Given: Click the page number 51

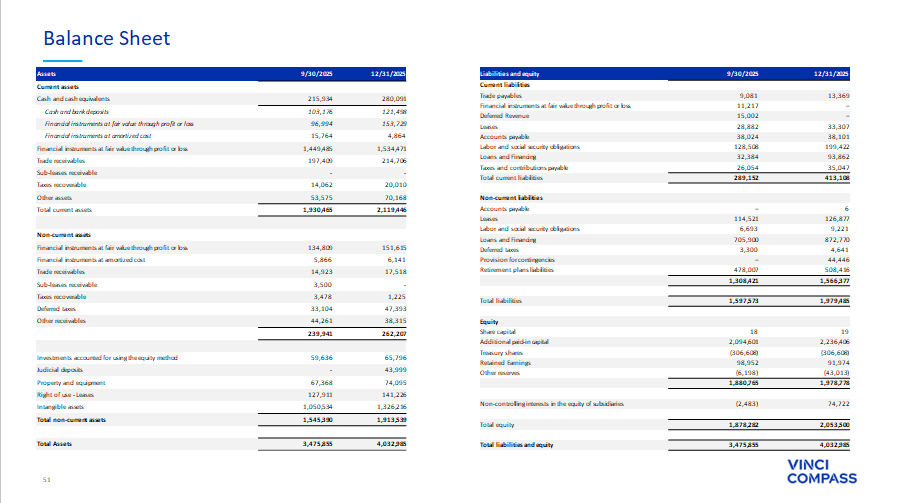Looking at the screenshot, I should tap(46, 480).
